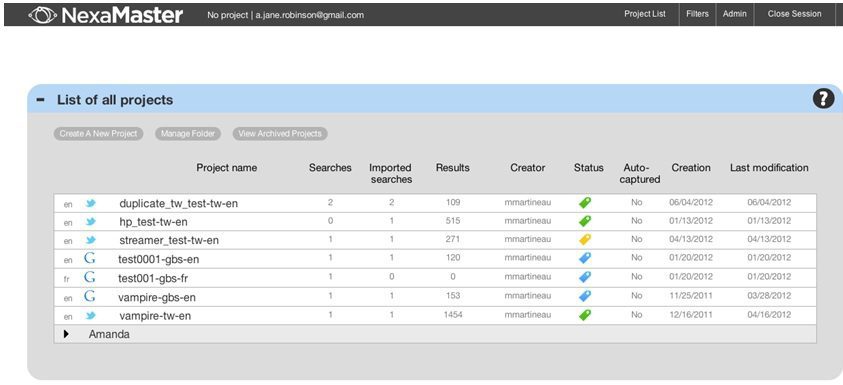Click last modification date 04/16/2012
The height and width of the screenshot is (385, 843).
tap(769, 315)
